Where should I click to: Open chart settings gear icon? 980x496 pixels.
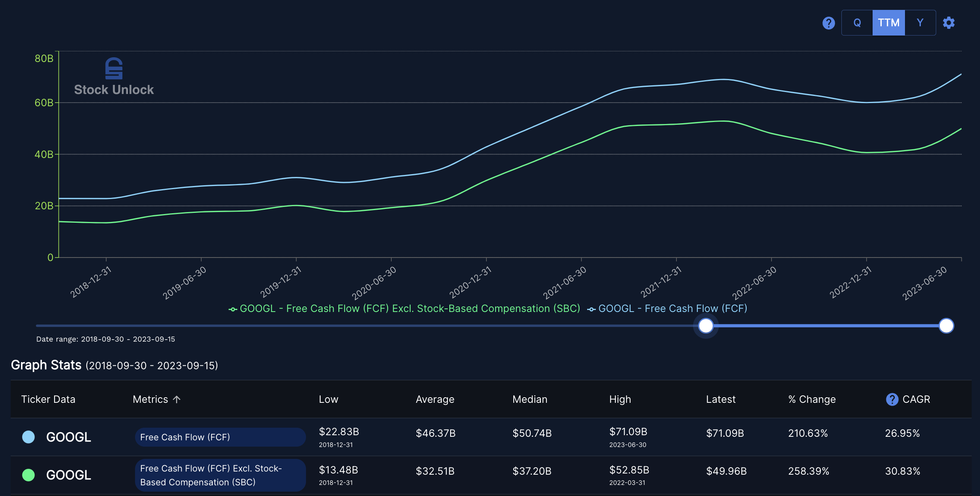point(949,23)
